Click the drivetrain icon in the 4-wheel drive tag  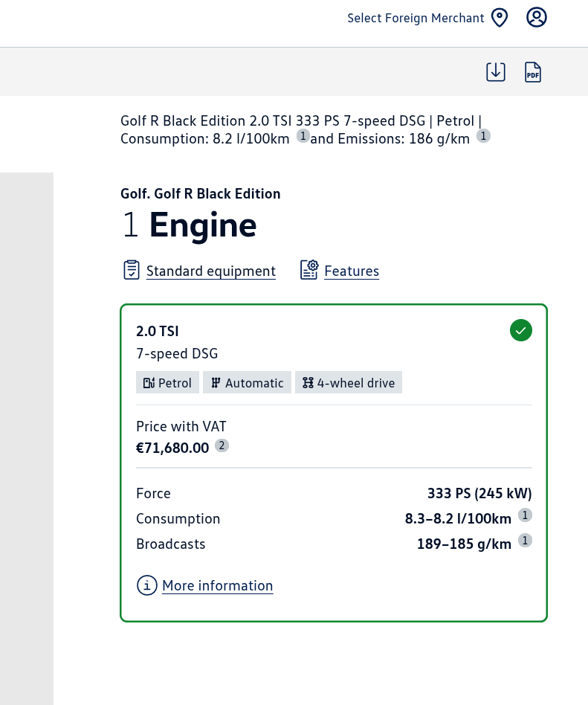point(308,383)
